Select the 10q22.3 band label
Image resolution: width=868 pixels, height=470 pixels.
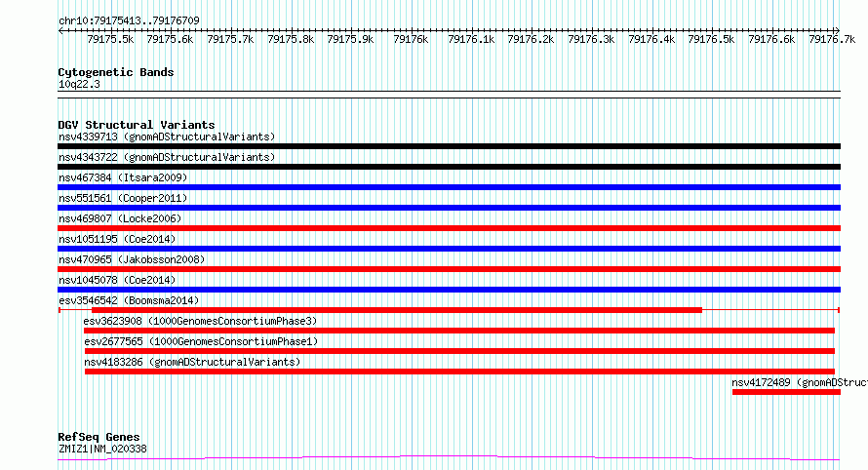[x=79, y=84]
